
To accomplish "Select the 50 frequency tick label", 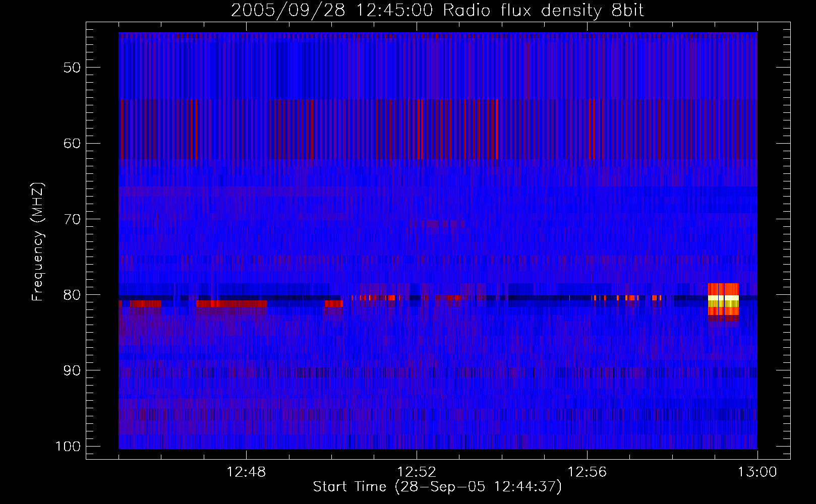I will point(72,68).
